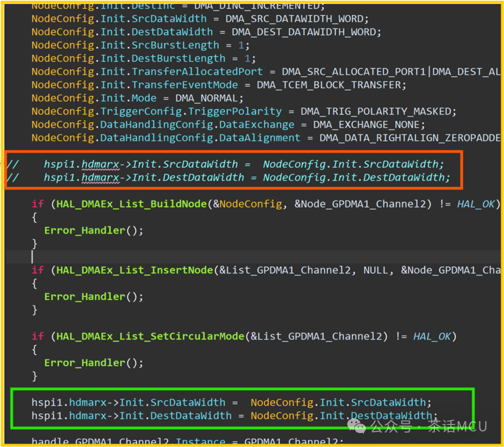This screenshot has height=447, width=504.
Task: Click the Error_Handler call under BuildNode check
Action: point(93,231)
